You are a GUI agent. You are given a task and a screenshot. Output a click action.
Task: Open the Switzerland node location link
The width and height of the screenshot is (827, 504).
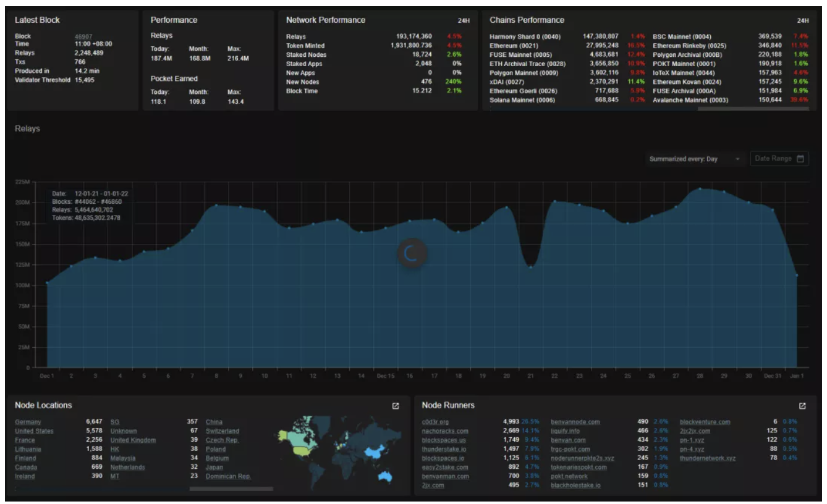point(223,431)
